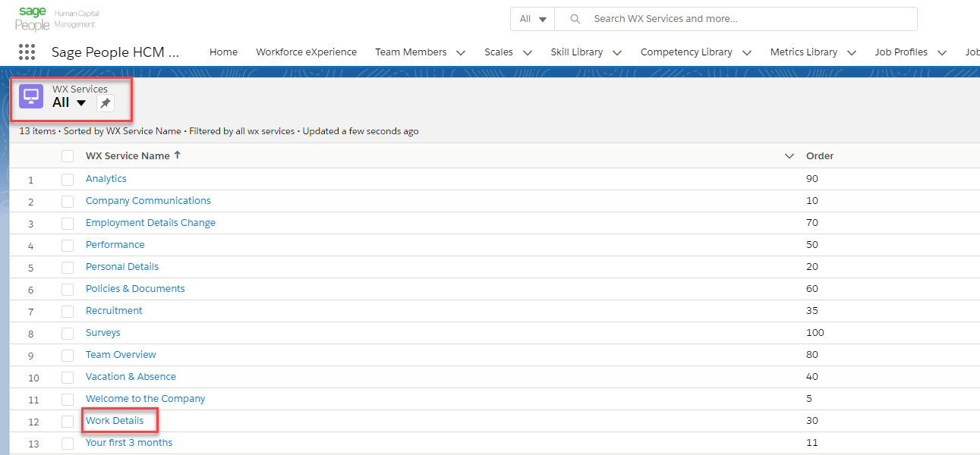Click the sort arrow beside WX Service Name
This screenshot has height=455, width=980.
pyautogui.click(x=178, y=155)
